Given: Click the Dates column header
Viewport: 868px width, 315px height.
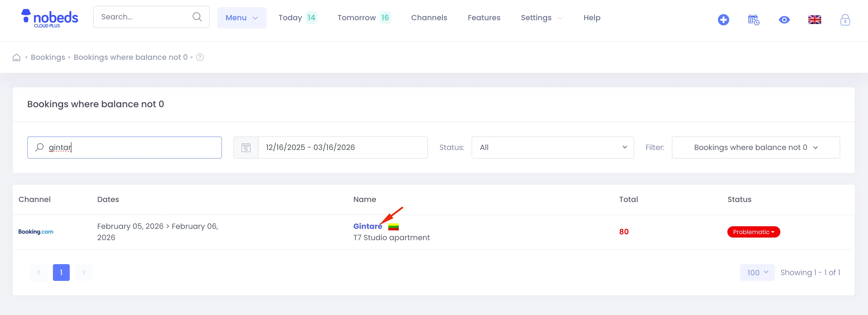Looking at the screenshot, I should [x=108, y=200].
